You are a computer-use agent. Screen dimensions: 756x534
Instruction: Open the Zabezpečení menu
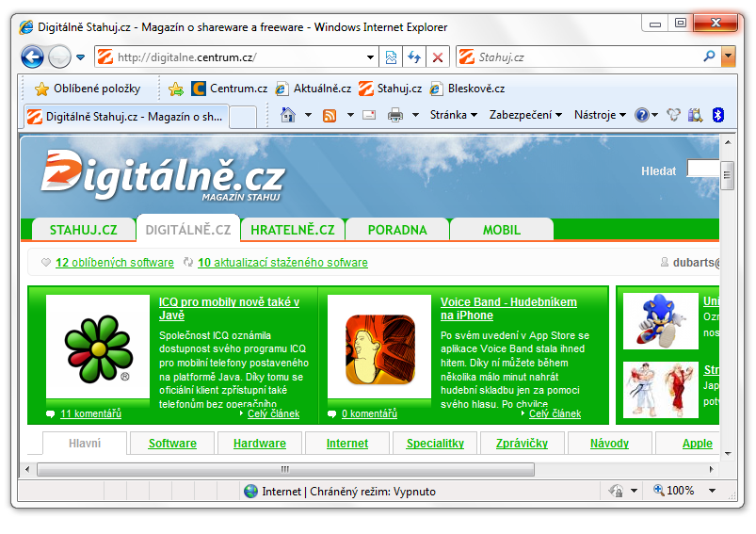pos(525,115)
